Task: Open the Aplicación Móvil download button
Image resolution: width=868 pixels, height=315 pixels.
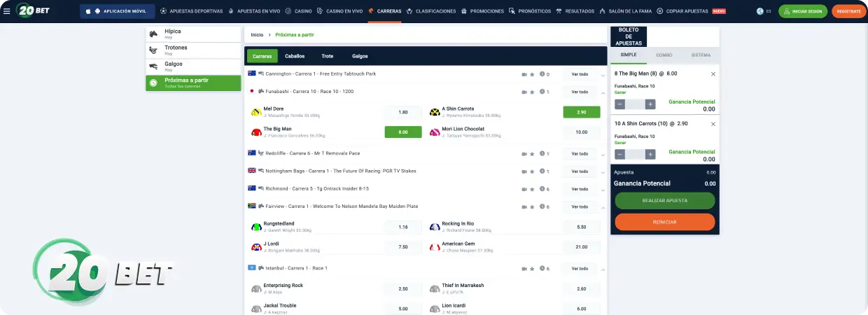Action: point(118,11)
